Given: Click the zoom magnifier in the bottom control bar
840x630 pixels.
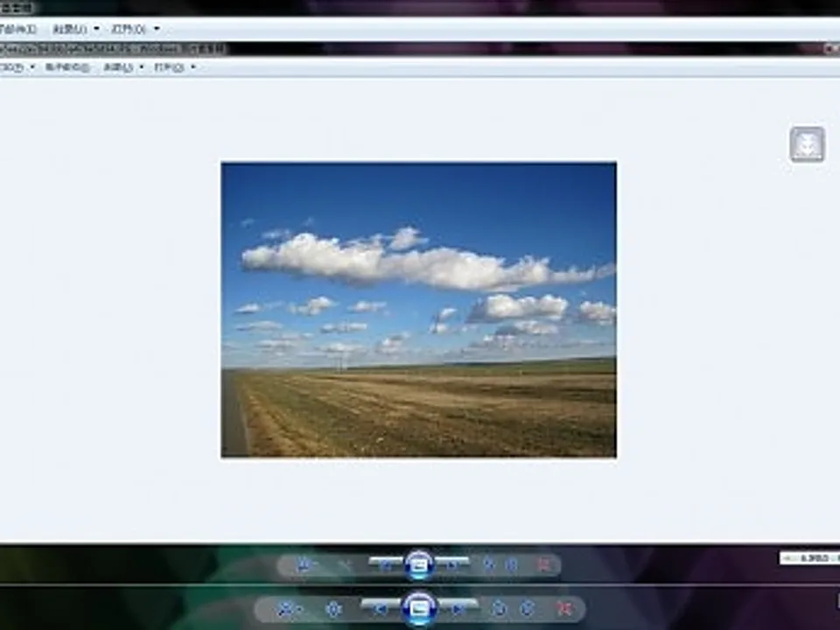Looking at the screenshot, I should 285,608.
